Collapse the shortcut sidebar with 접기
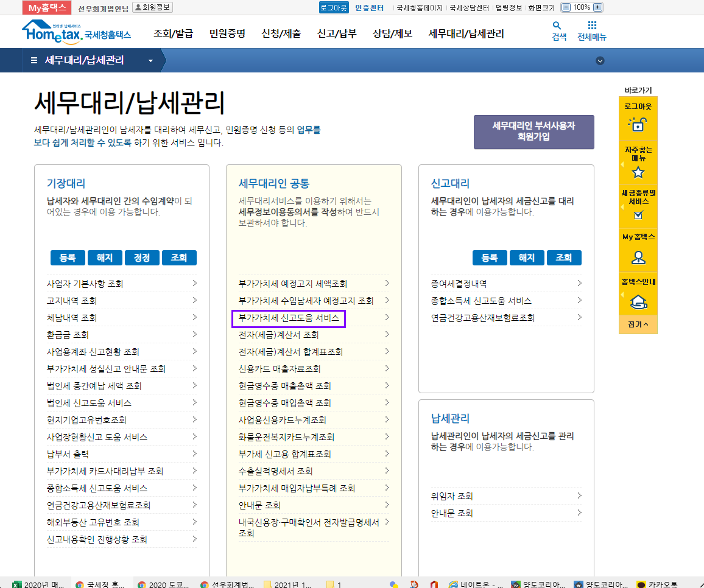This screenshot has width=704, height=588. click(x=638, y=324)
